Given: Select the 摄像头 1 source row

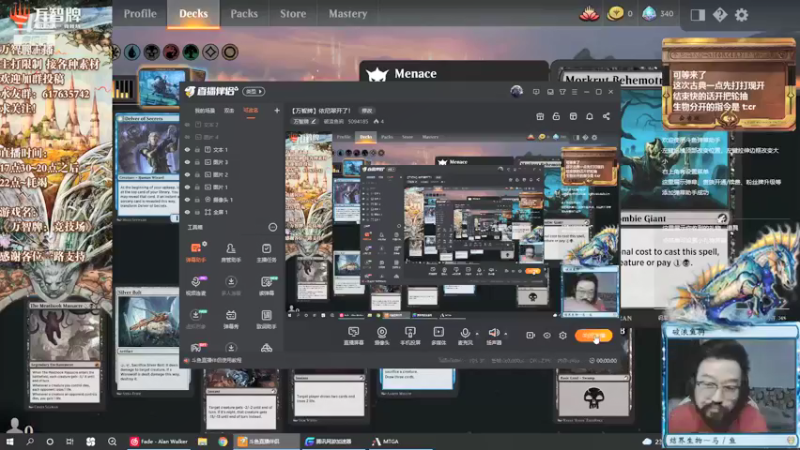Looking at the screenshot, I should [x=232, y=199].
